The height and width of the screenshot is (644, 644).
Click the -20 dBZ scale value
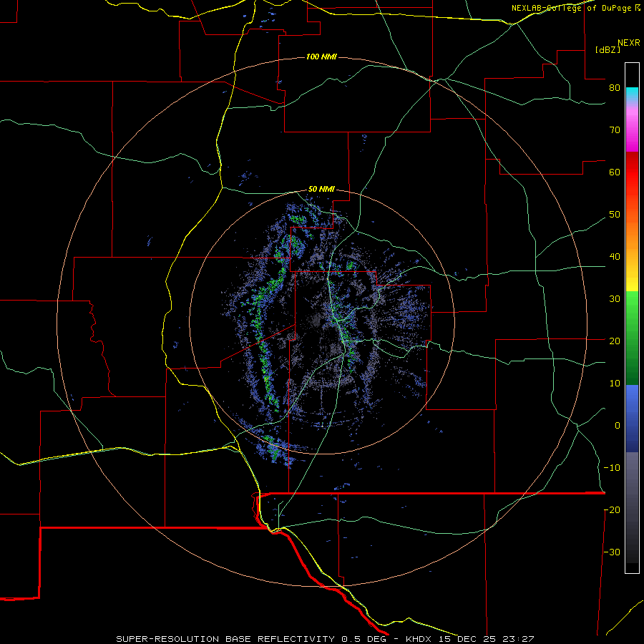[612, 510]
